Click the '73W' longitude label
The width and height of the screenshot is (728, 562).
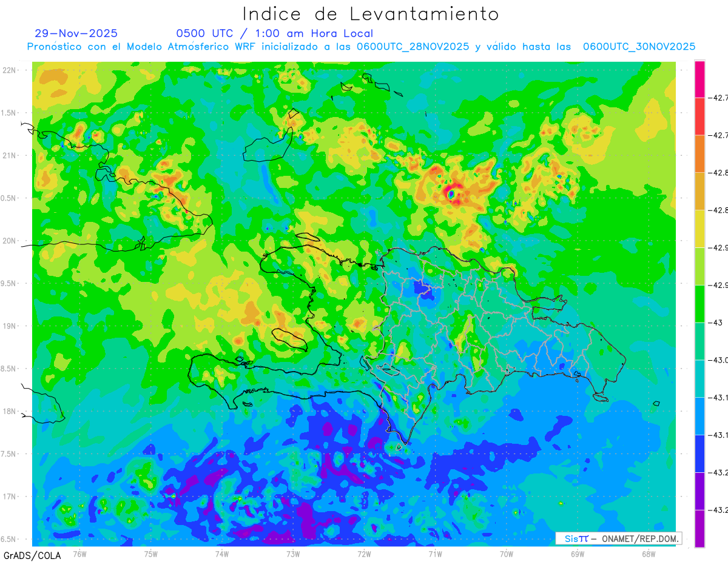pos(293,554)
